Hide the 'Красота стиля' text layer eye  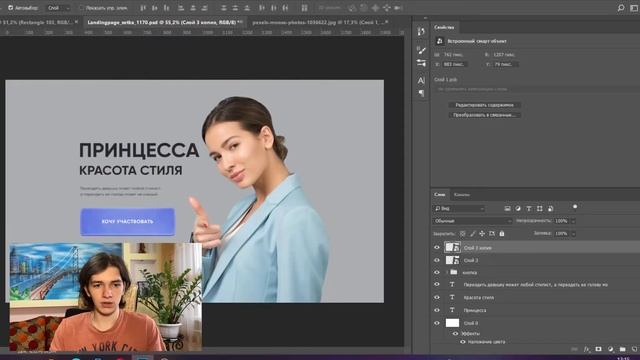click(437, 298)
